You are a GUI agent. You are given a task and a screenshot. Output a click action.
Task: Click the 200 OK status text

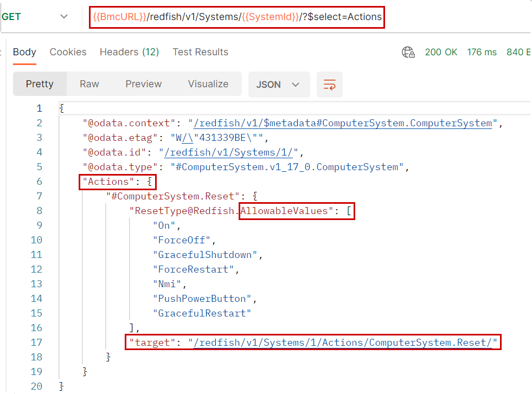point(441,52)
